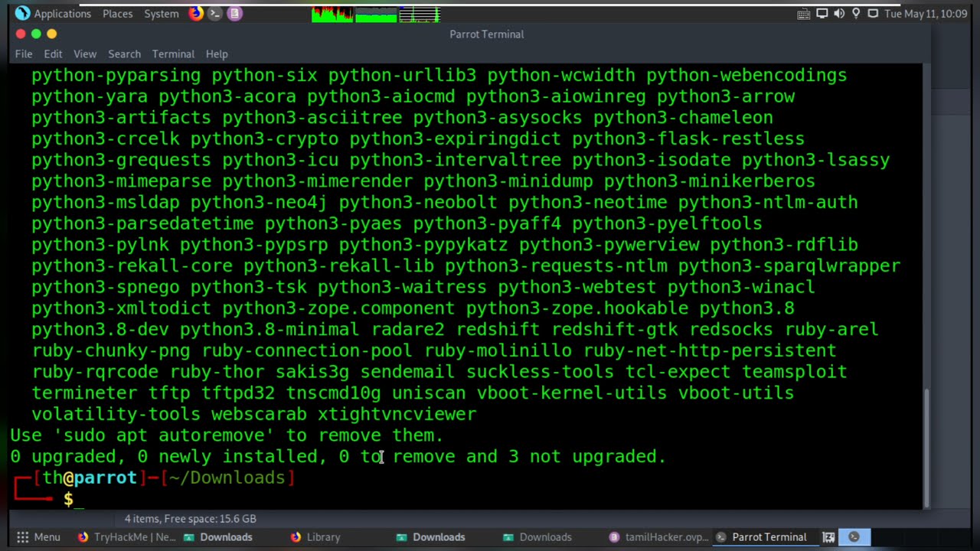Switch to third Downloads window in taskbar
The image size is (980, 551).
click(537, 537)
